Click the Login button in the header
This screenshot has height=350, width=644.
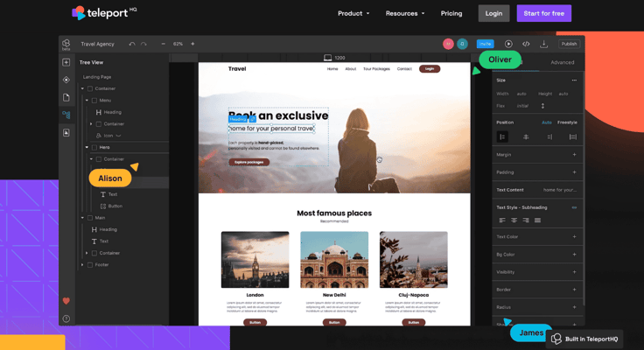click(493, 13)
